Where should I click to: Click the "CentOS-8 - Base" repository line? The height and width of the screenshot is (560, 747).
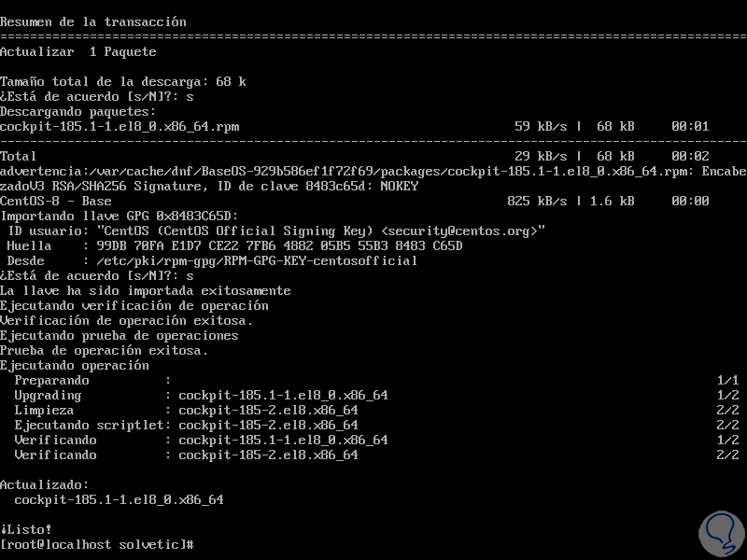pyautogui.click(x=56, y=201)
